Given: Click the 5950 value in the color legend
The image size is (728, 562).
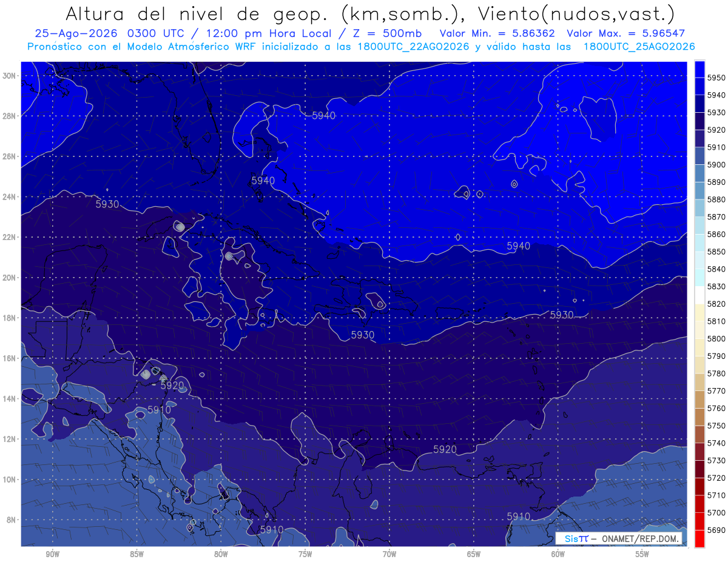Looking at the screenshot, I should pos(716,78).
